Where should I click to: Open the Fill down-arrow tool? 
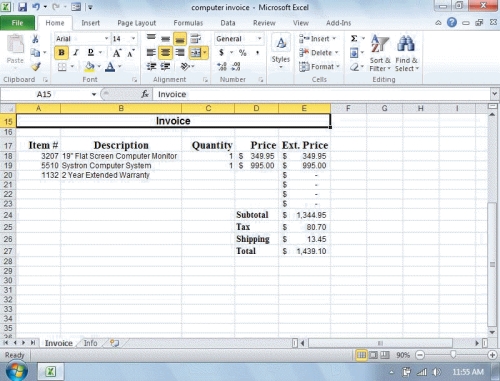354,53
